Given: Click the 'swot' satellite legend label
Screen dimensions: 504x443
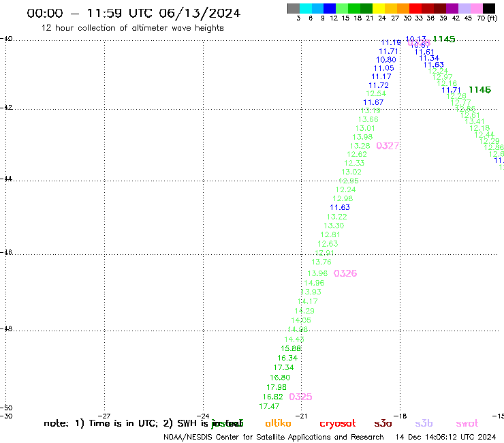Looking at the screenshot, I should 467,424.
